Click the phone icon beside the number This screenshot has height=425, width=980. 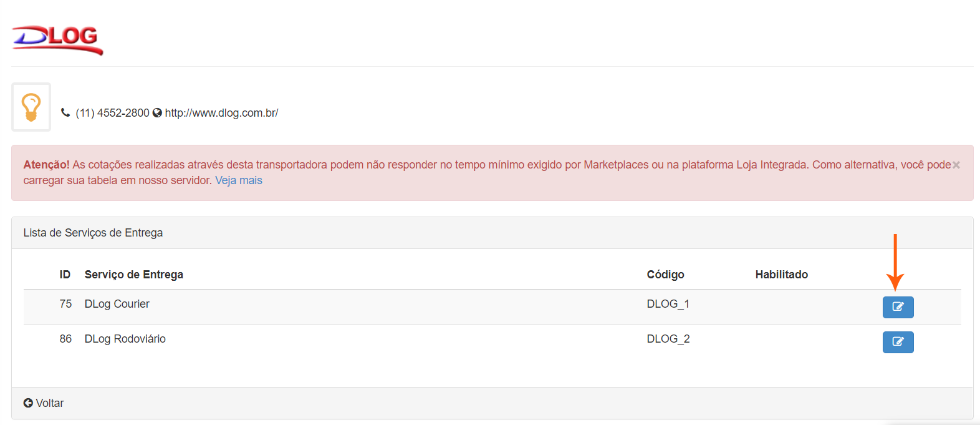pyautogui.click(x=65, y=113)
